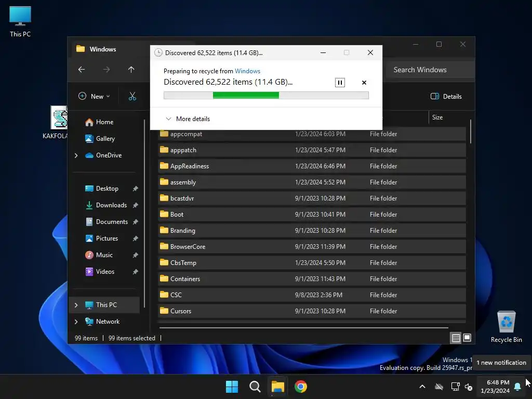The image size is (532, 399).
Task: Go back in File Explorer
Action: point(82,70)
